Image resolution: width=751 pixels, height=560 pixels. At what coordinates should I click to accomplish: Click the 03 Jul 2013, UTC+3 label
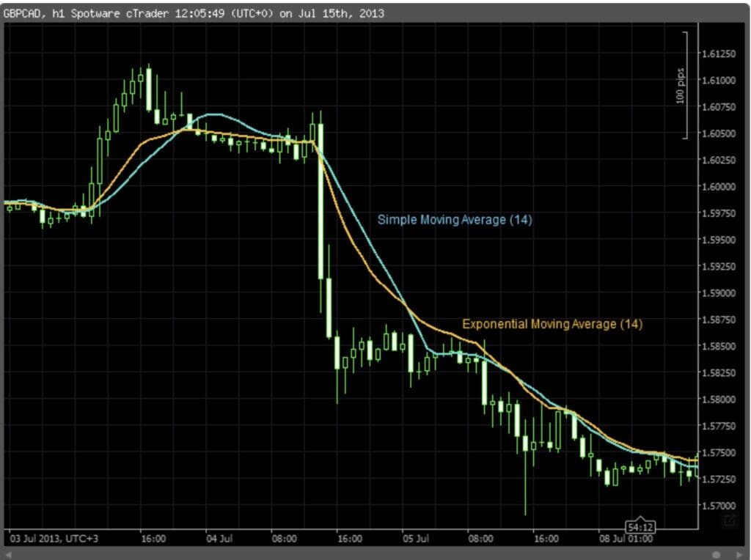click(54, 539)
